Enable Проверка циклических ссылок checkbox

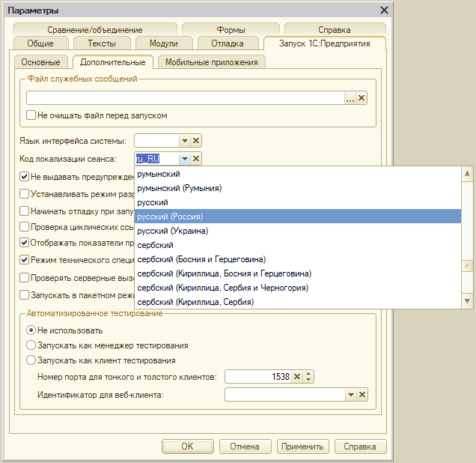tap(24, 227)
